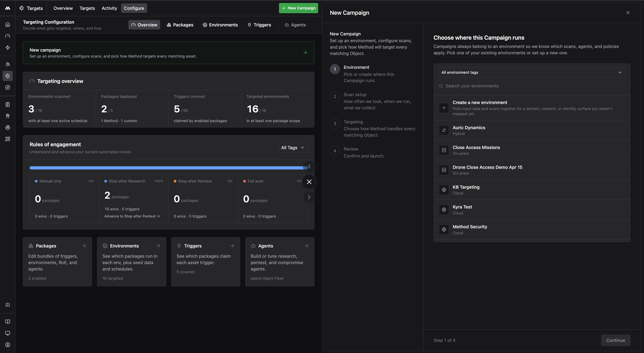Select the Overview configuration sub-tab

point(144,25)
